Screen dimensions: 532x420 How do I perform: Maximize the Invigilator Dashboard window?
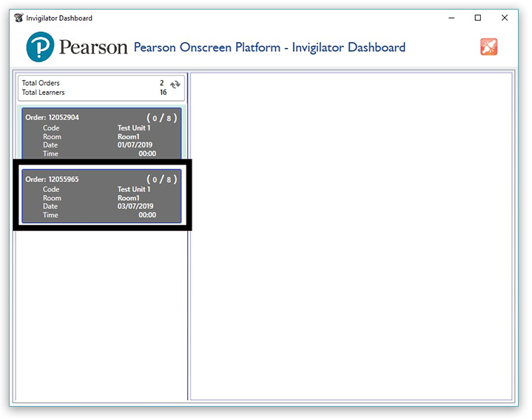tap(477, 18)
